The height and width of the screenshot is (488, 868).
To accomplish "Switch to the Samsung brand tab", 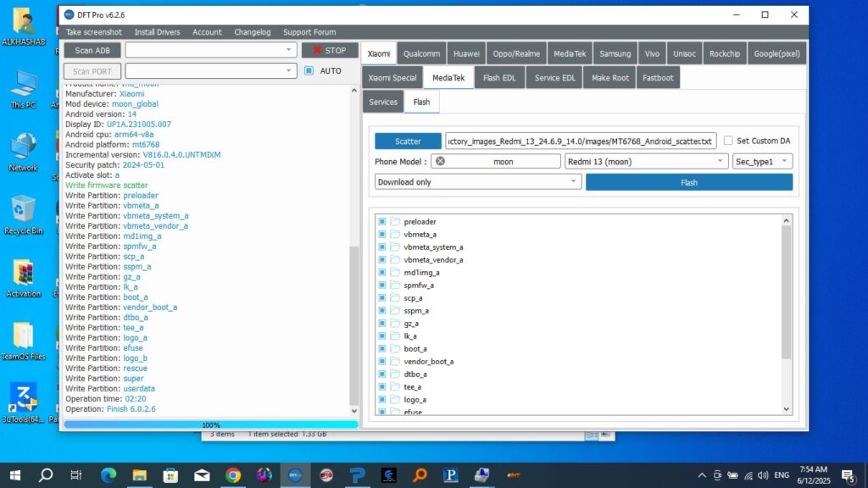I will 615,53.
